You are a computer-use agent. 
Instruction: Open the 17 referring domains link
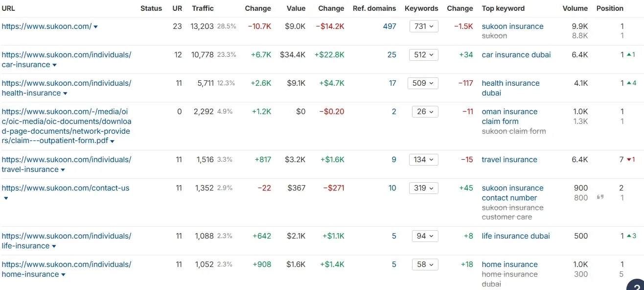click(x=392, y=83)
